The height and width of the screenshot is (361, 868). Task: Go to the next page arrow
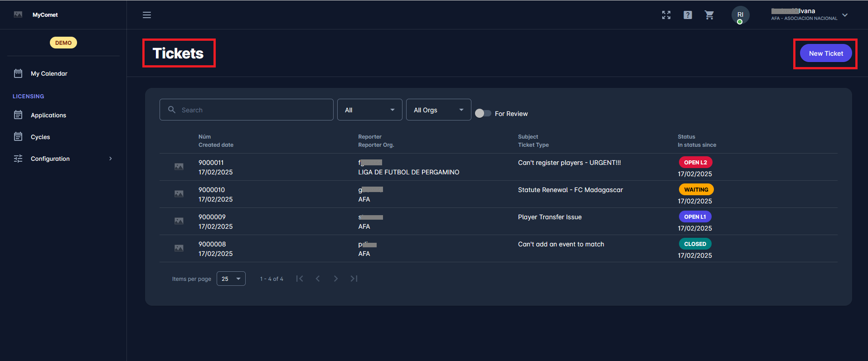point(336,279)
